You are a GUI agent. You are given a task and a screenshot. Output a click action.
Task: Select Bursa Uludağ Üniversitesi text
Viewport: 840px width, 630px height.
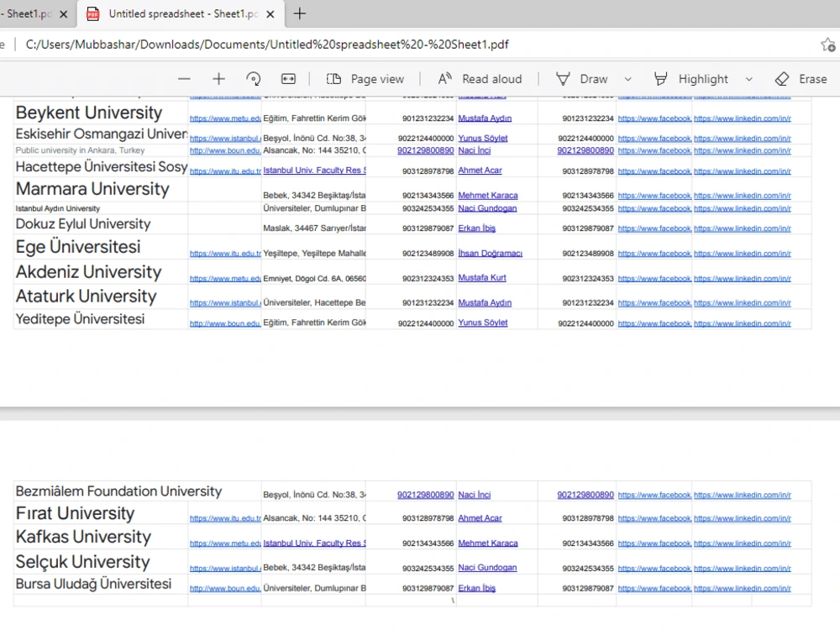pos(94,584)
